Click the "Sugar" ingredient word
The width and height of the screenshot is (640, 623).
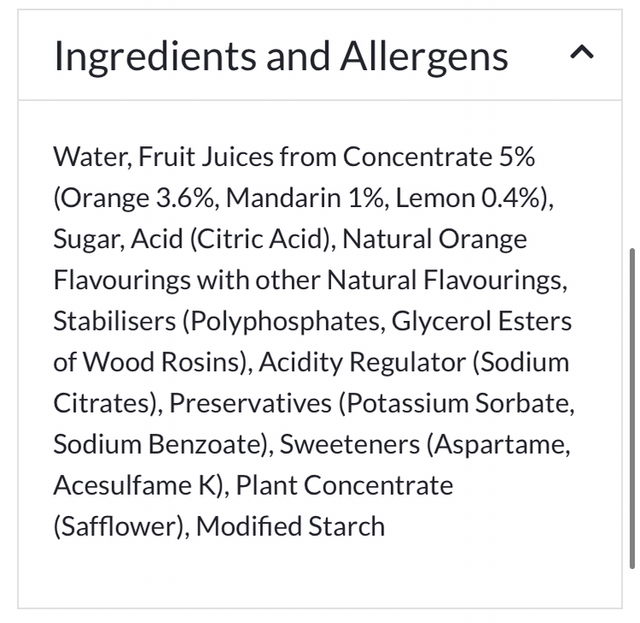tap(85, 239)
